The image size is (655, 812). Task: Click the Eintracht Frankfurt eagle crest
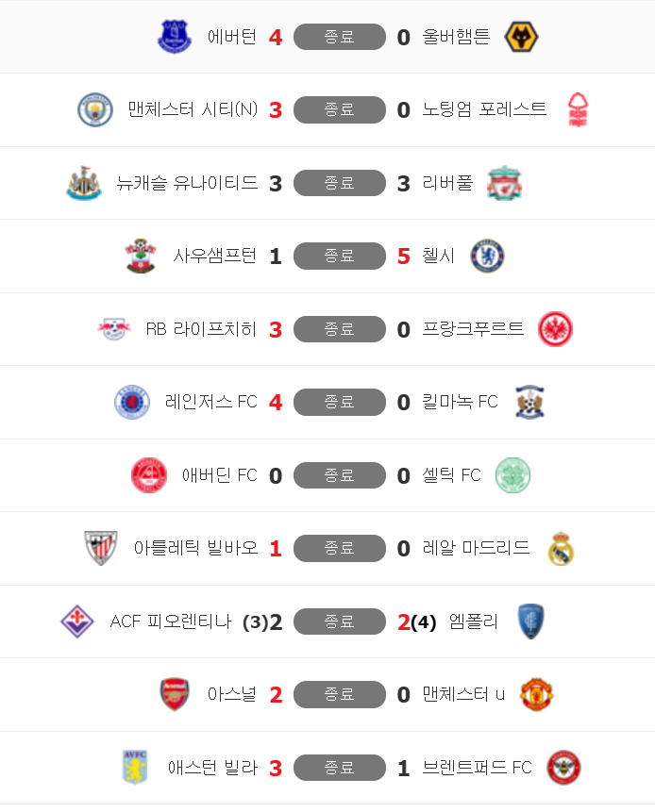(556, 329)
